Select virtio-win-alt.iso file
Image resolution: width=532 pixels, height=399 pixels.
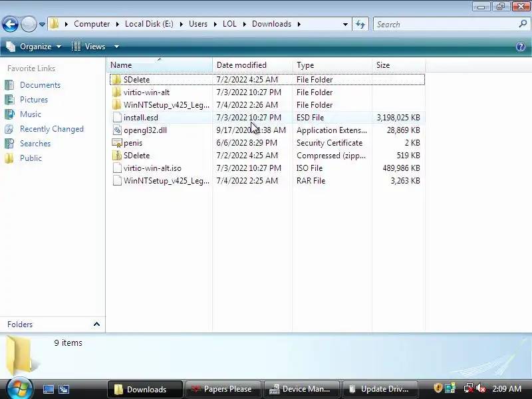click(152, 168)
